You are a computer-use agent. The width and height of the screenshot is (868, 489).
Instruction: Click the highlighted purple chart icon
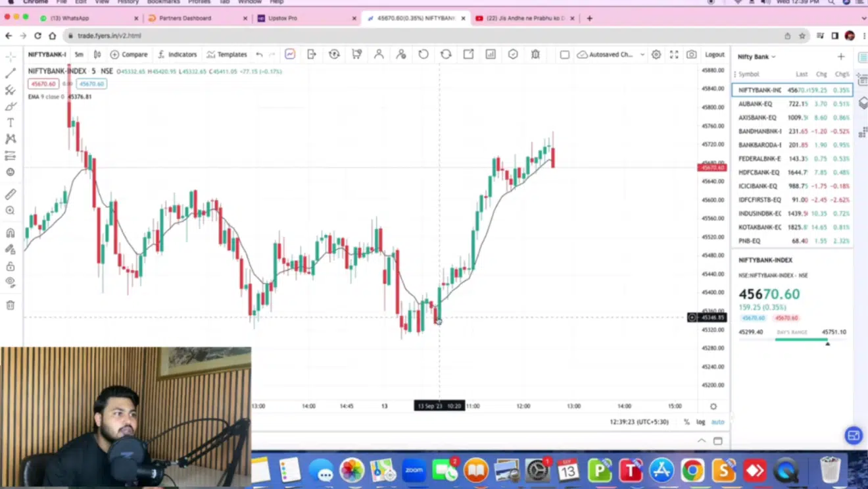click(290, 55)
